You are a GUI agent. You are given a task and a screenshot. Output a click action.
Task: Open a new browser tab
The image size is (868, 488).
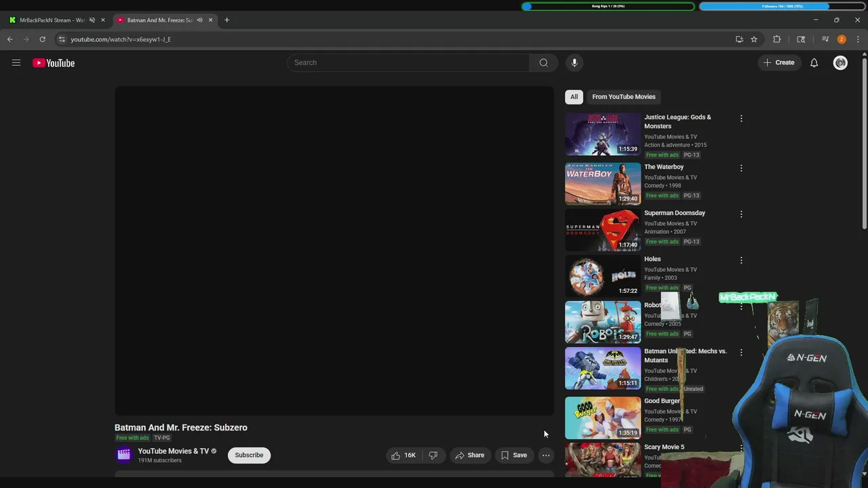226,20
